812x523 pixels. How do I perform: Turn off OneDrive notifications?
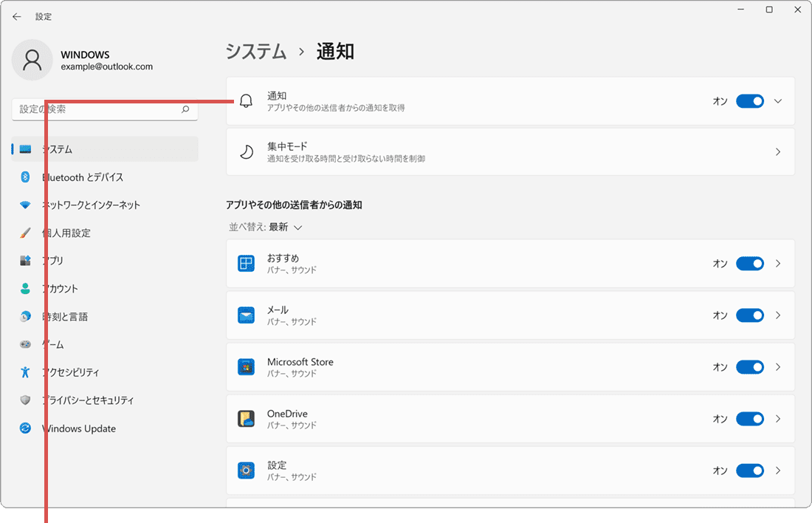[750, 419]
